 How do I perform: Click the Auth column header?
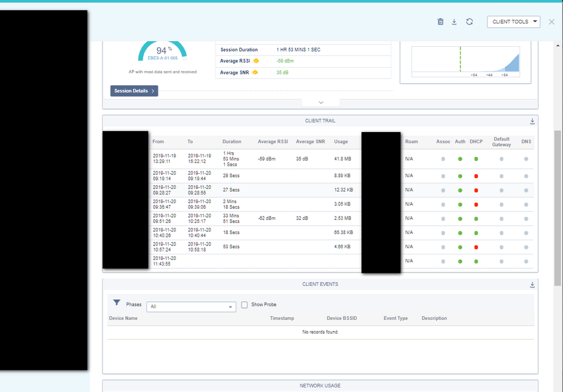(460, 142)
